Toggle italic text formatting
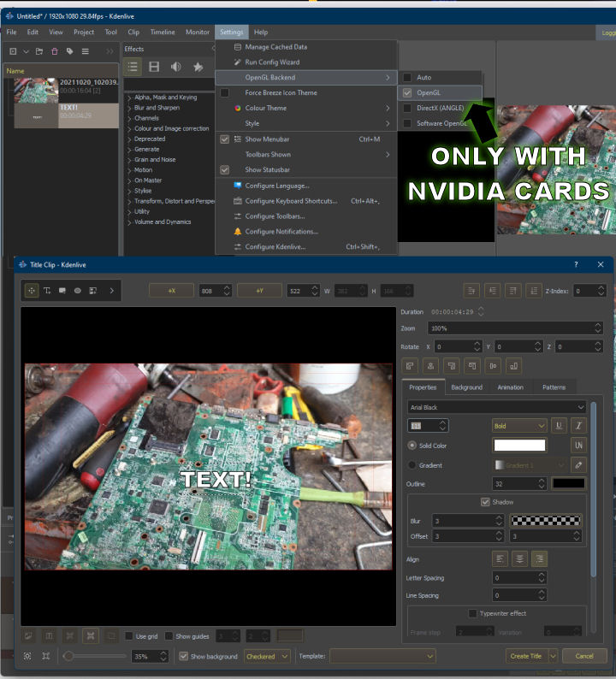Image resolution: width=616 pixels, height=679 pixels. 578,426
